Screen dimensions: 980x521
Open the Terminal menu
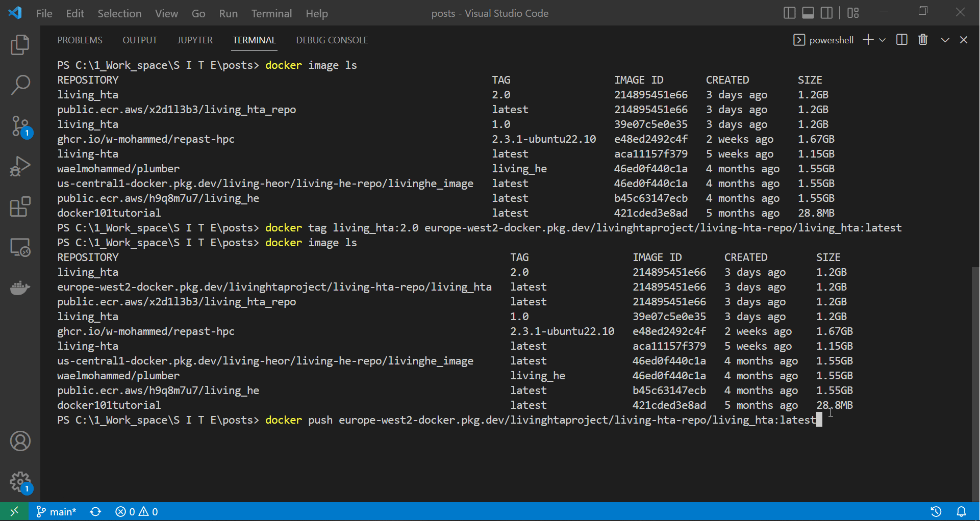pyautogui.click(x=271, y=13)
